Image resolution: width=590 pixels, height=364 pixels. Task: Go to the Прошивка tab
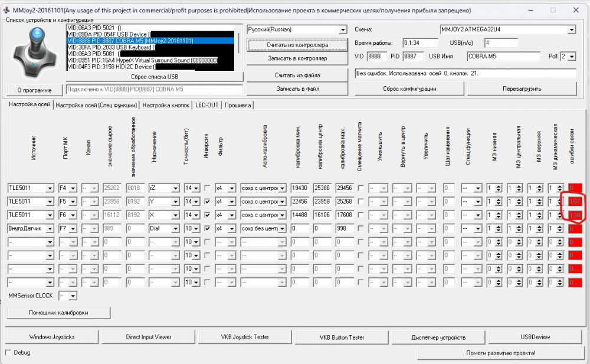click(x=237, y=105)
